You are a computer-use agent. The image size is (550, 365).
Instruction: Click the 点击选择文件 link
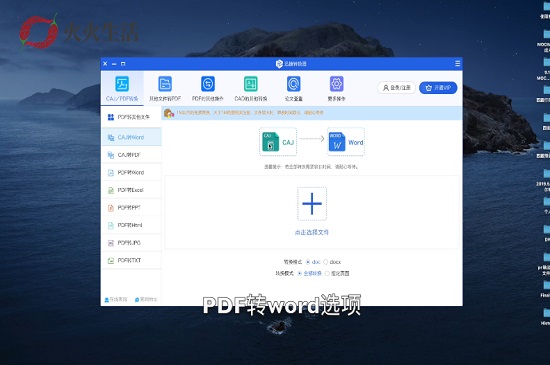pyautogui.click(x=311, y=232)
